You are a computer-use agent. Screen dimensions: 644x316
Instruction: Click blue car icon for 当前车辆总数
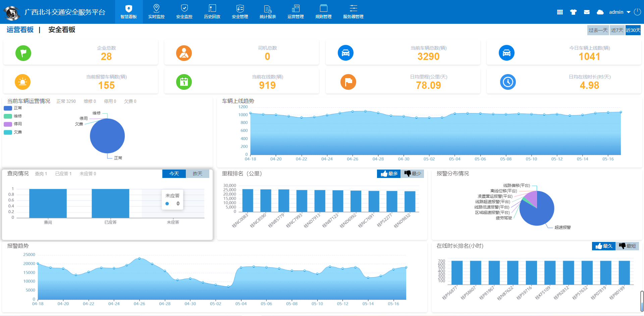tap(345, 53)
